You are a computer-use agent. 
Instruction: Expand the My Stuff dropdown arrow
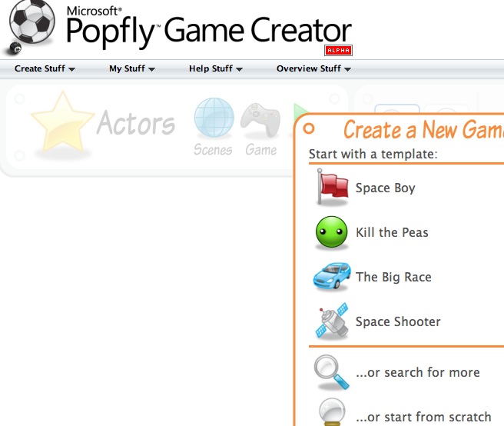[x=151, y=69]
